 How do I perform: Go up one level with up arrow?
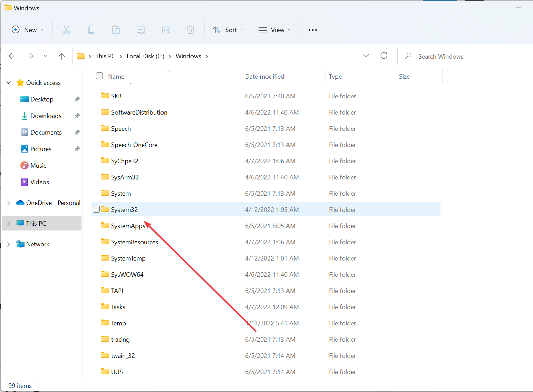(62, 56)
